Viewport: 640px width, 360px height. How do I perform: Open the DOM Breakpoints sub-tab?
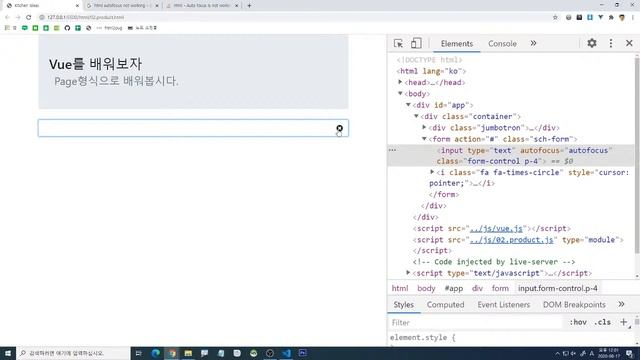point(574,304)
